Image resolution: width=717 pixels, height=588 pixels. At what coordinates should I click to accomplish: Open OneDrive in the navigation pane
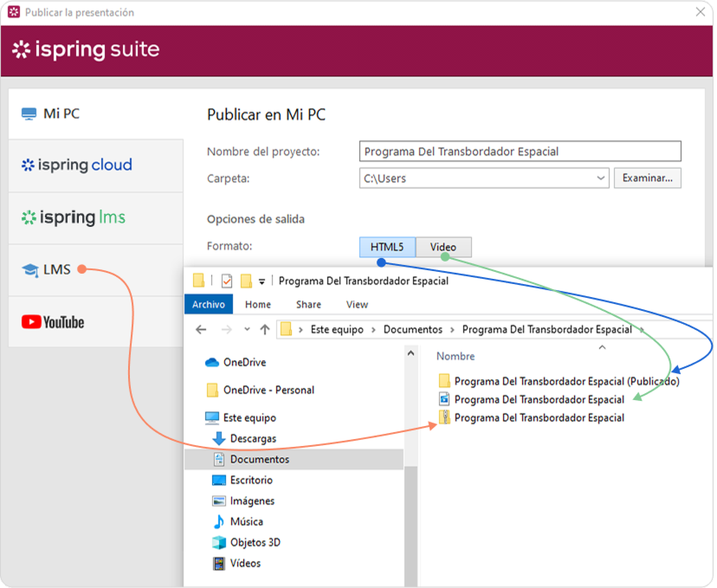point(244,362)
